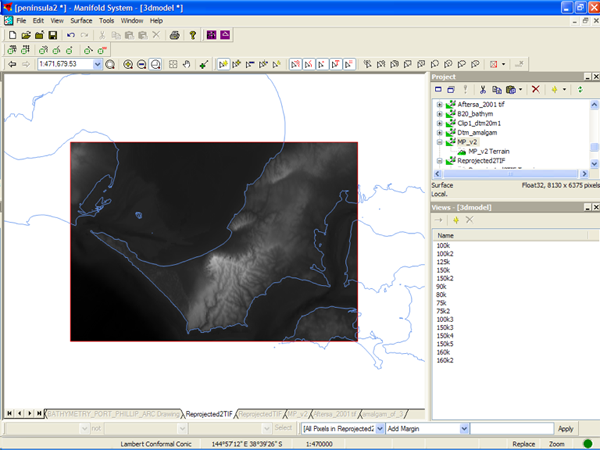The image size is (600, 450).
Task: Click the red Delete icon in Project pane
Action: (x=535, y=89)
